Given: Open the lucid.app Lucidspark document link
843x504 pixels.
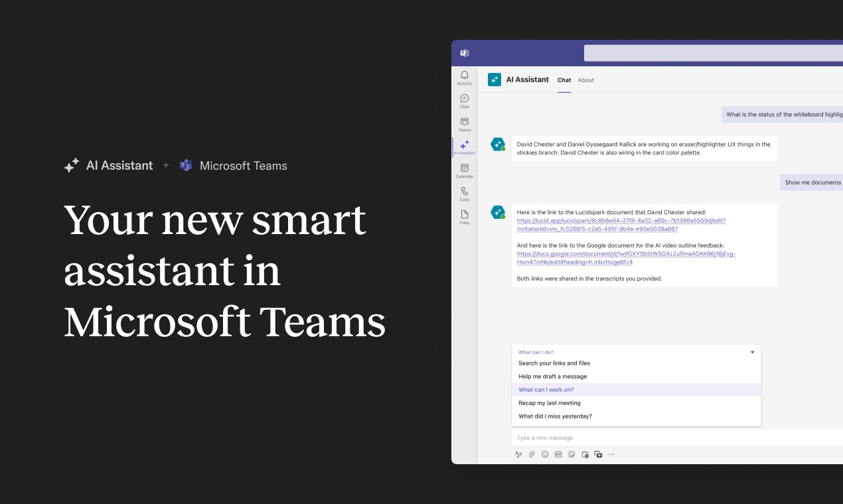Looking at the screenshot, I should pos(621,225).
